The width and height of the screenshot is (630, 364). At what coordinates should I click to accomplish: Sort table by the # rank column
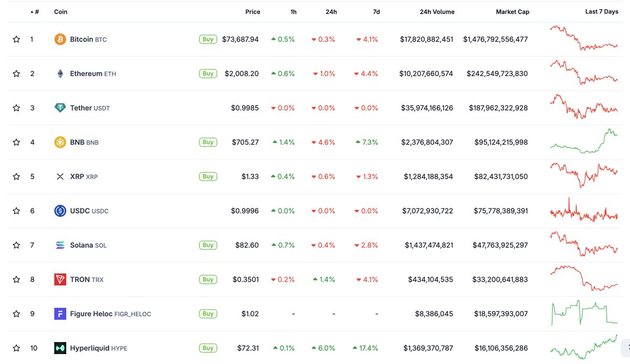tap(35, 12)
